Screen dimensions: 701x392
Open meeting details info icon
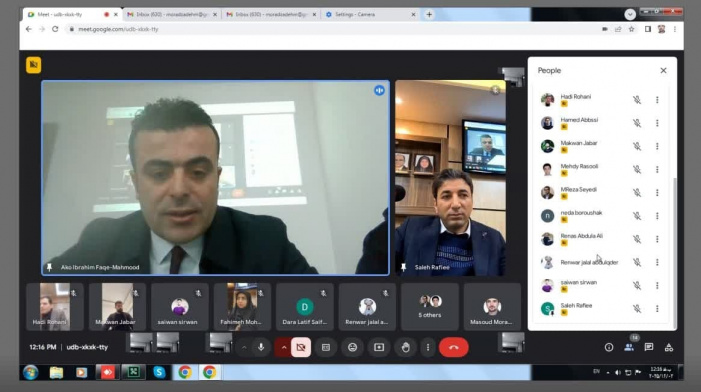pyautogui.click(x=608, y=347)
